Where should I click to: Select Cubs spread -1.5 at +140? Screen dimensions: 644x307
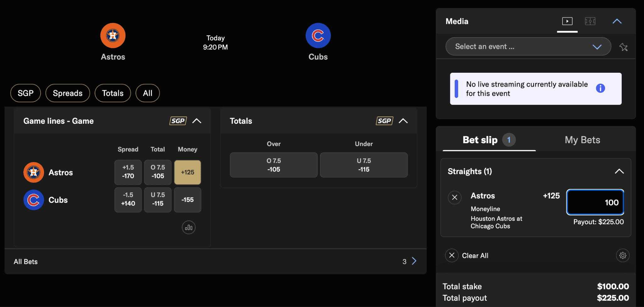128,200
